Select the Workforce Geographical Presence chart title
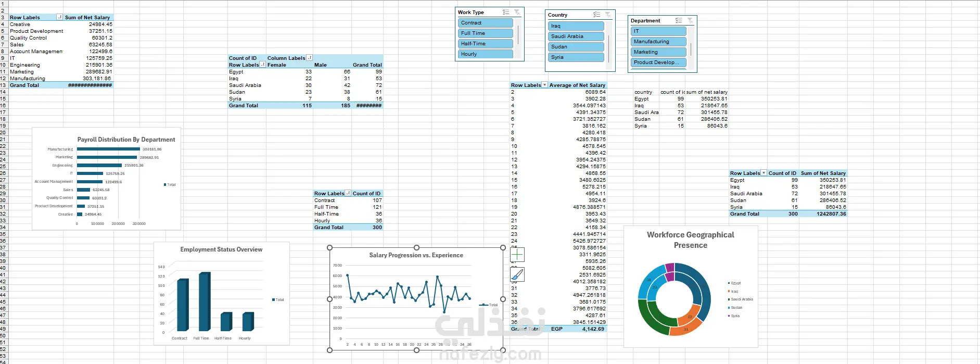The width and height of the screenshot is (980, 364). tap(691, 240)
